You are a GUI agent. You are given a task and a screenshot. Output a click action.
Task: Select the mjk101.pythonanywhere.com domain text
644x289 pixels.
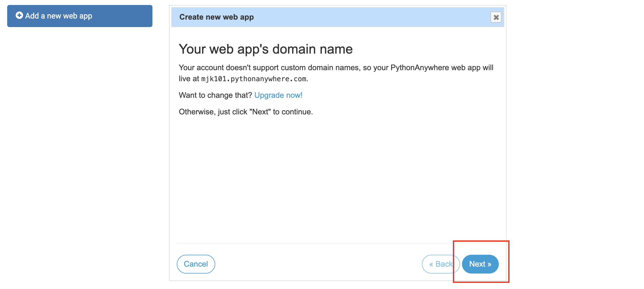pyautogui.click(x=254, y=79)
